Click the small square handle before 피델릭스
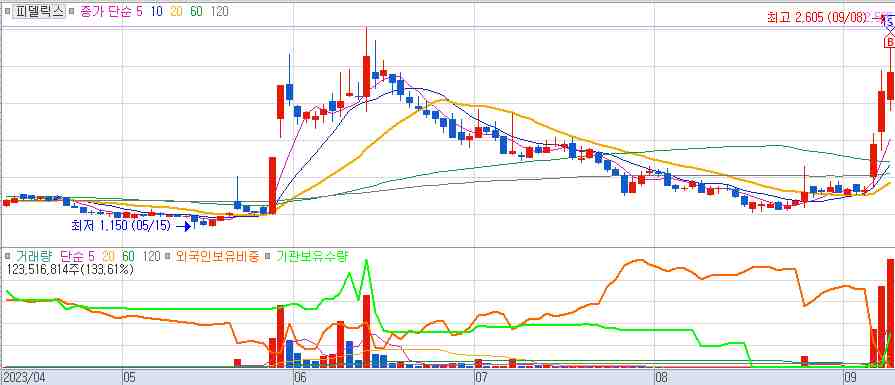895x385 pixels. [x=7, y=11]
